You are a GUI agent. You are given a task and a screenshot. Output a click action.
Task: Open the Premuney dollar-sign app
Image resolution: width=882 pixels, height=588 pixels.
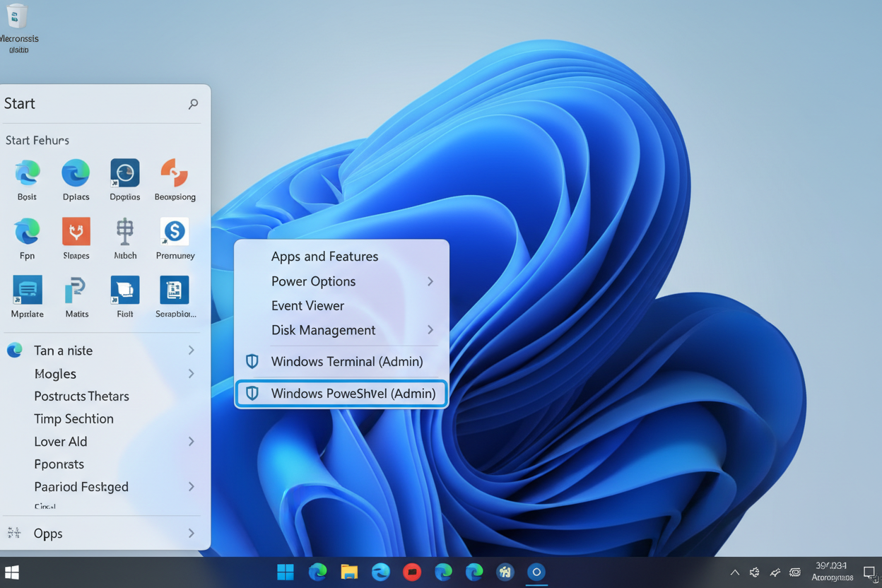(x=174, y=232)
